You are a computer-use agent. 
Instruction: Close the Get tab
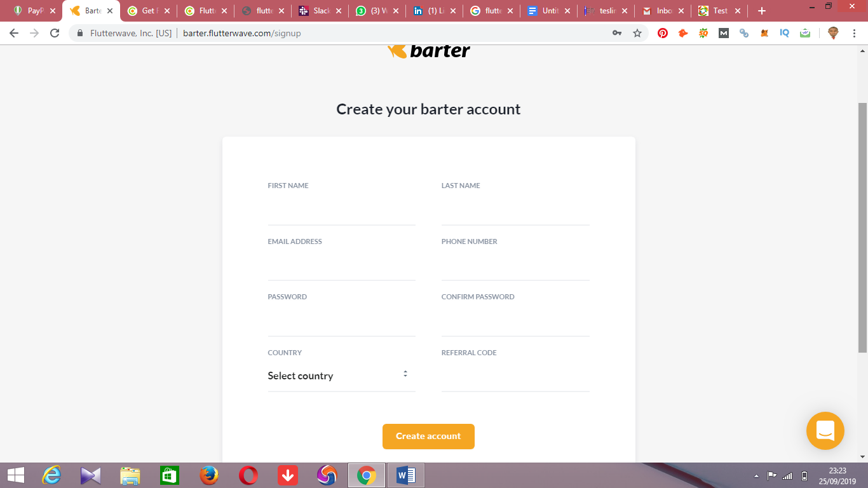coord(167,11)
